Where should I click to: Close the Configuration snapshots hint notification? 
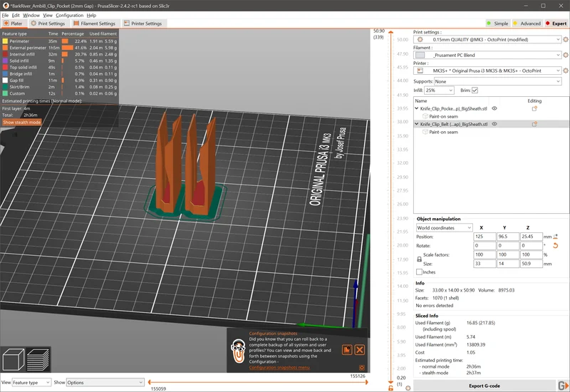click(x=360, y=350)
